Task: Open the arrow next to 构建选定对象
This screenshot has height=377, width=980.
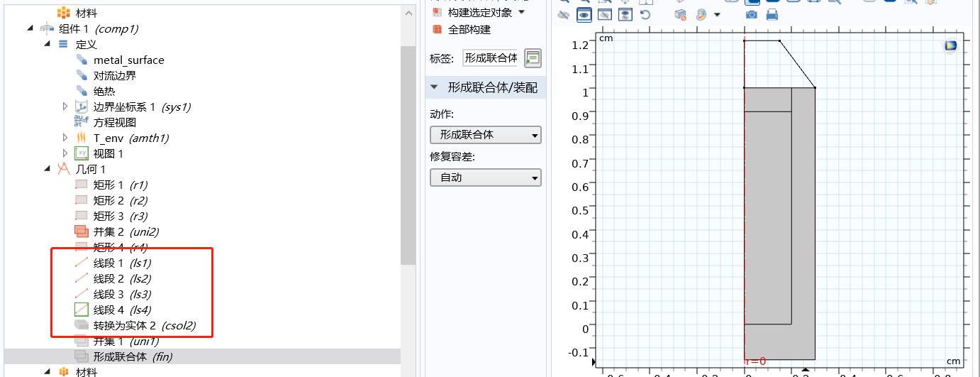Action: (x=522, y=12)
